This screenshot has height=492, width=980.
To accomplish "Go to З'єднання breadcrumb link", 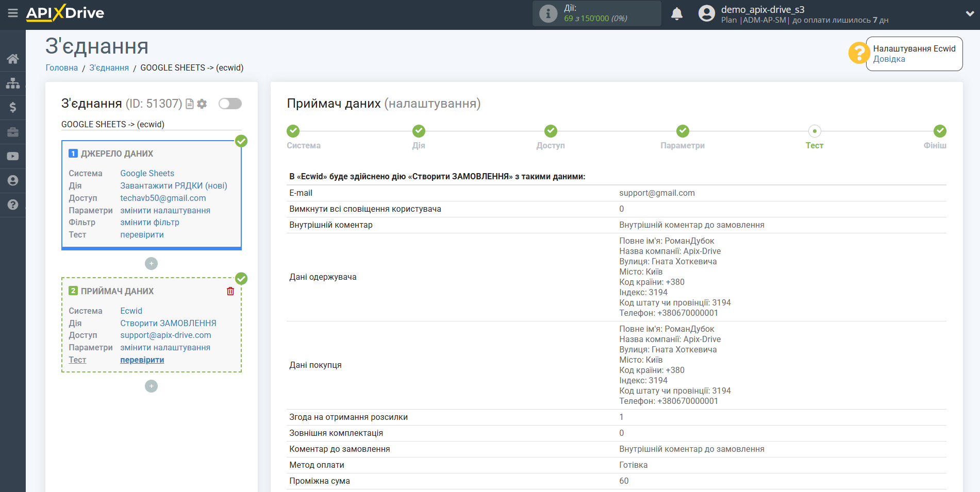I will click(109, 68).
